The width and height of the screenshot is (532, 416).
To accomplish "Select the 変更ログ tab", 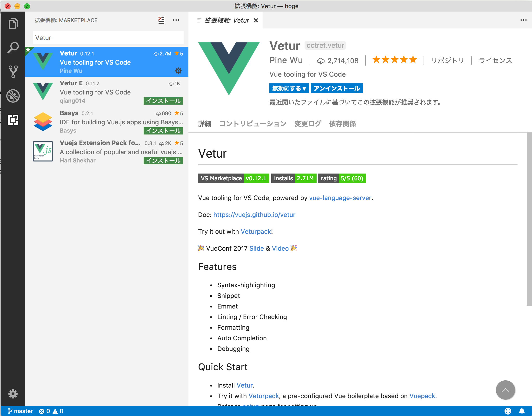I will pyautogui.click(x=308, y=124).
